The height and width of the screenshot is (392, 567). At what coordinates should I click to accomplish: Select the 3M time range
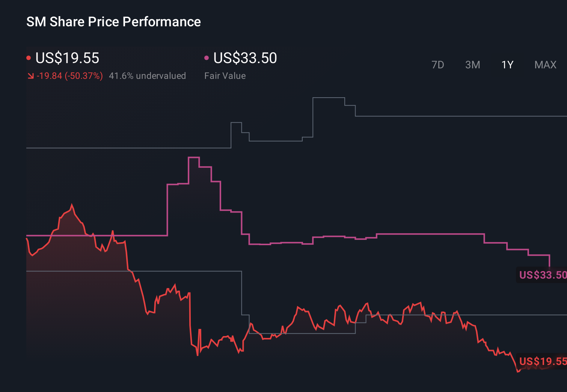pyautogui.click(x=473, y=65)
